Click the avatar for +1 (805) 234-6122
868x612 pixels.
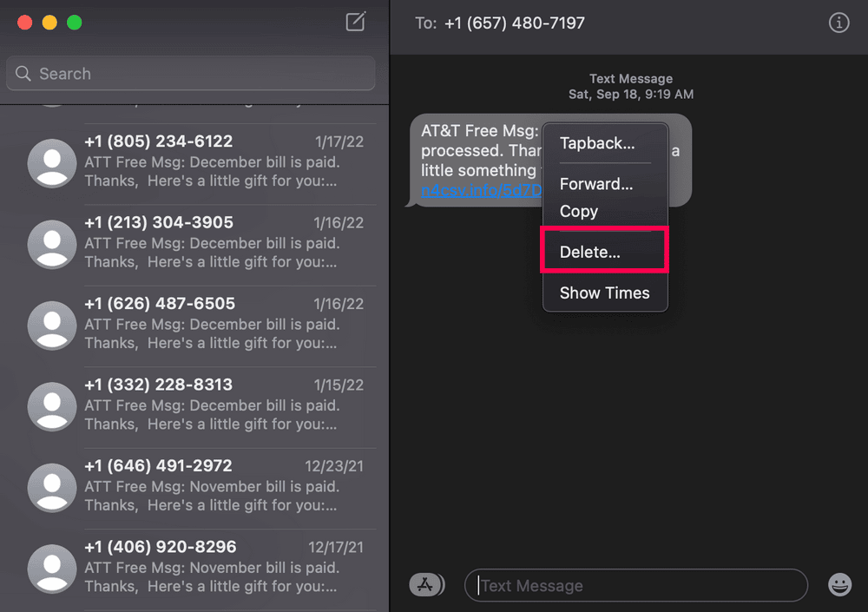pos(51,162)
